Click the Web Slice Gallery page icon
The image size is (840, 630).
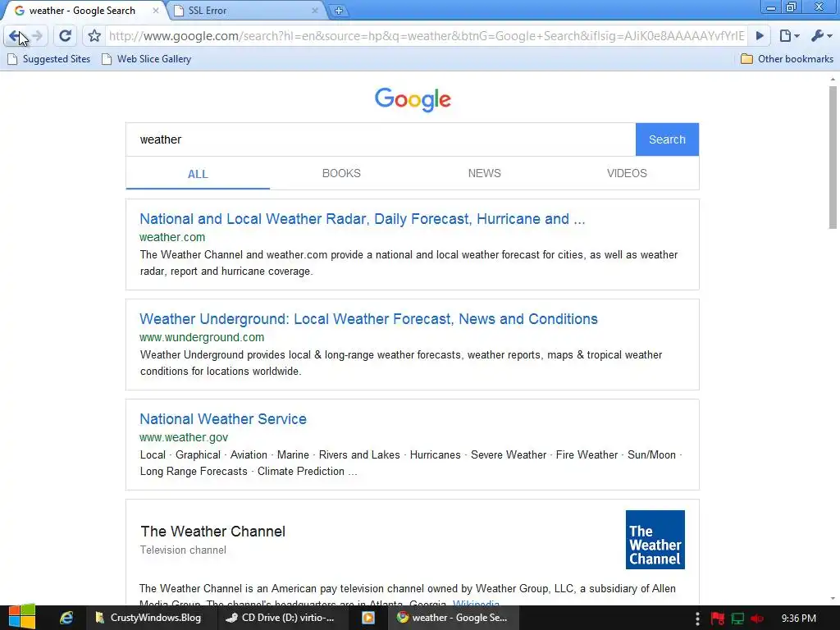[107, 59]
